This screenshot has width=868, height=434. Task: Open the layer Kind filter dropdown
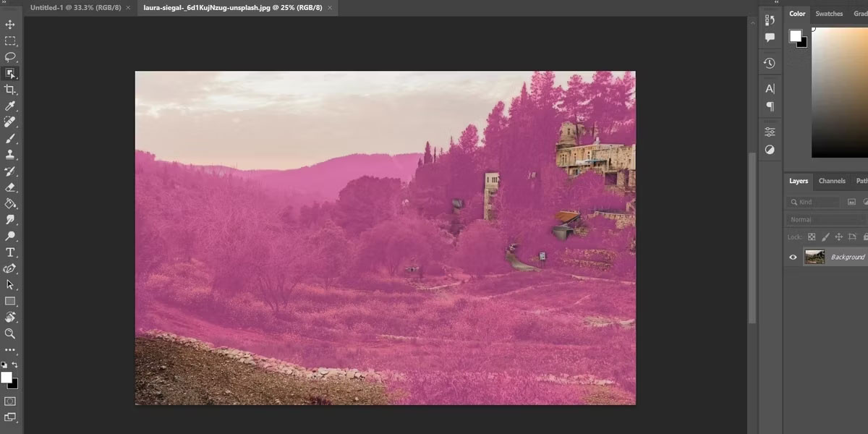tap(814, 203)
